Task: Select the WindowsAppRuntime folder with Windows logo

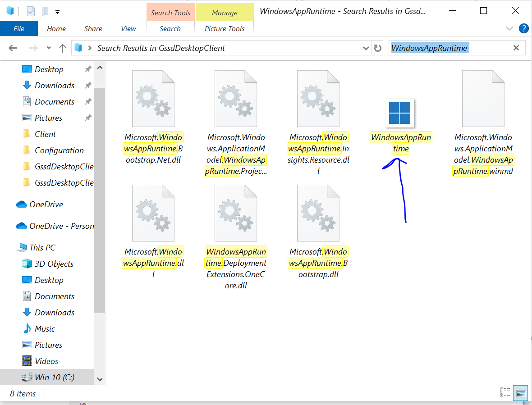Action: click(400, 113)
